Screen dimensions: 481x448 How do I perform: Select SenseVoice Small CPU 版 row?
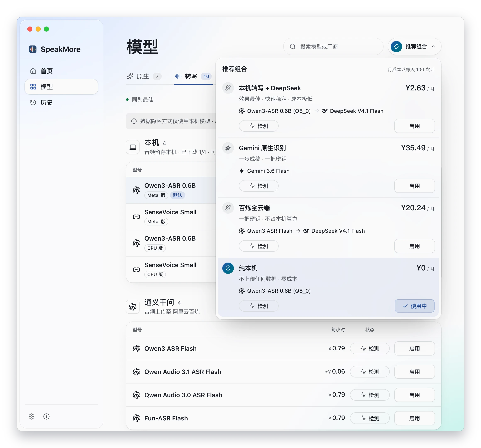pos(171,269)
